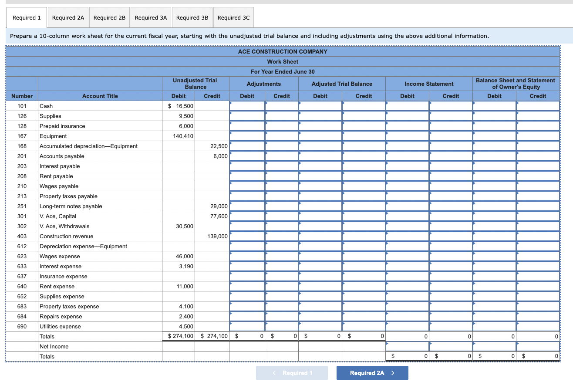The height and width of the screenshot is (392, 573).
Task: Select Rent expense Adjustments Debit cell
Action: click(247, 286)
